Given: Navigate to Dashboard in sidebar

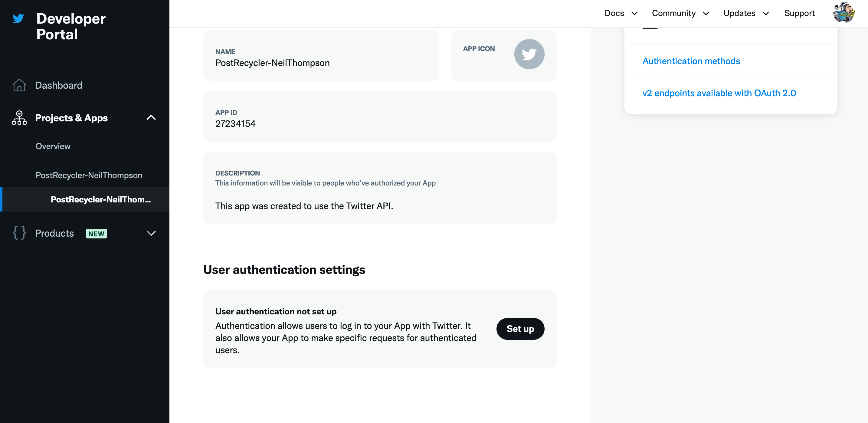Looking at the screenshot, I should pyautogui.click(x=59, y=85).
